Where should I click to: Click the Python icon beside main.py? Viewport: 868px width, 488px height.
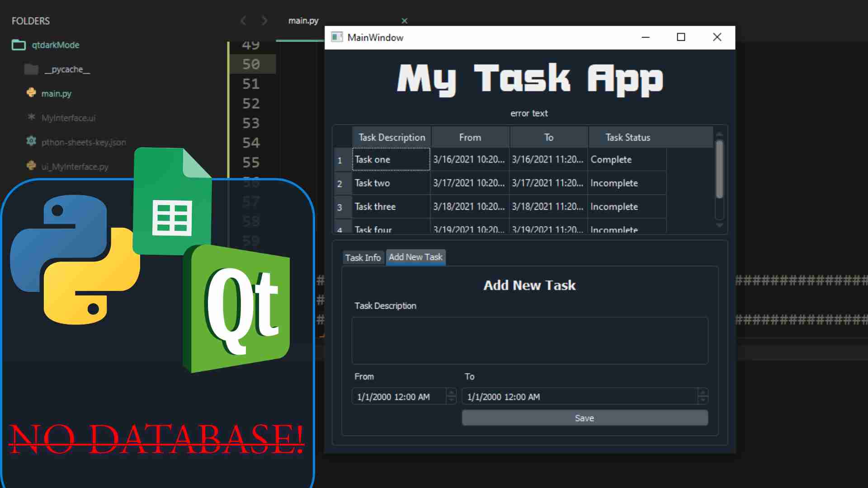coord(31,93)
